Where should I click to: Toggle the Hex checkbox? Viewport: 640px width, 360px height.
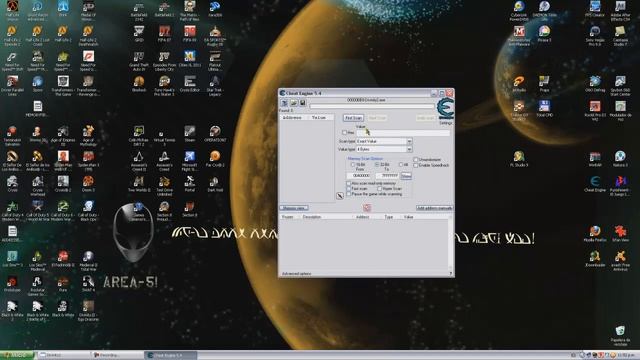tap(344, 133)
